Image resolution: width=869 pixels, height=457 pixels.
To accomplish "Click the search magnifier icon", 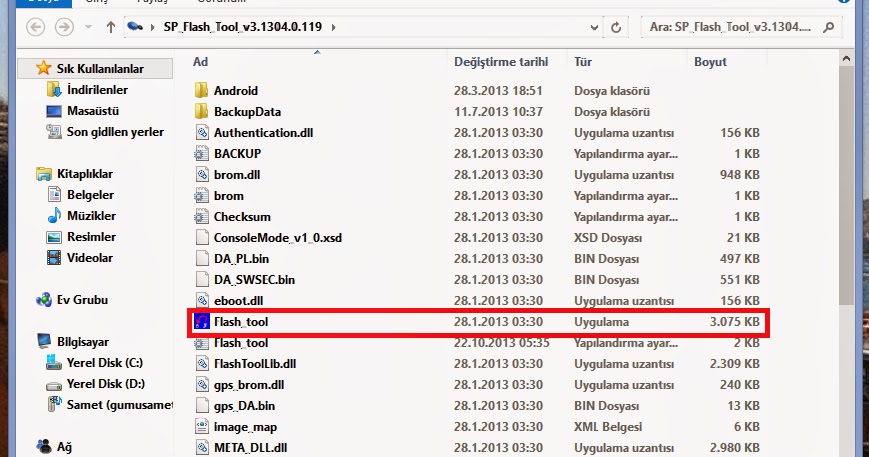I will coord(829,27).
